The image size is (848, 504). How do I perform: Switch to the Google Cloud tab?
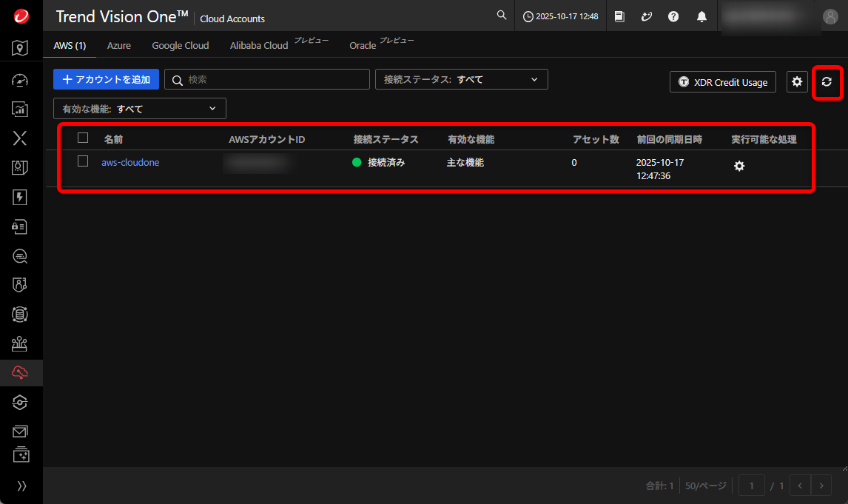180,45
